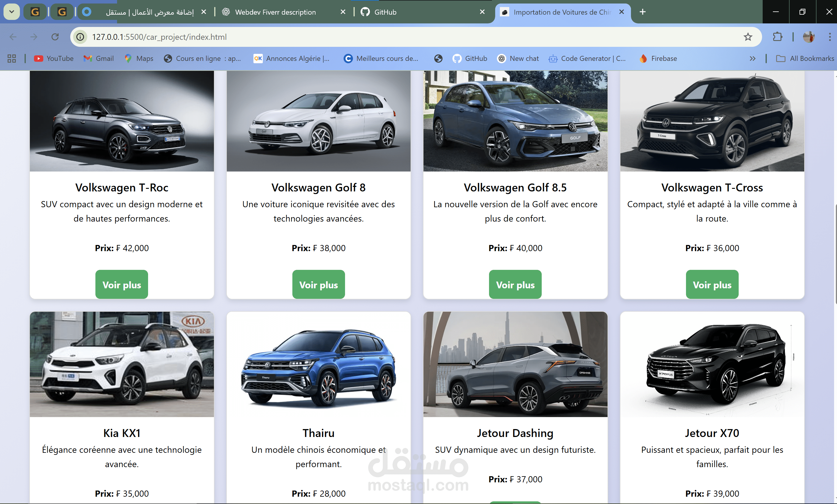837x504 pixels.
Task: Click Voir plus for Volkswagen Golf 8
Action: click(x=318, y=284)
